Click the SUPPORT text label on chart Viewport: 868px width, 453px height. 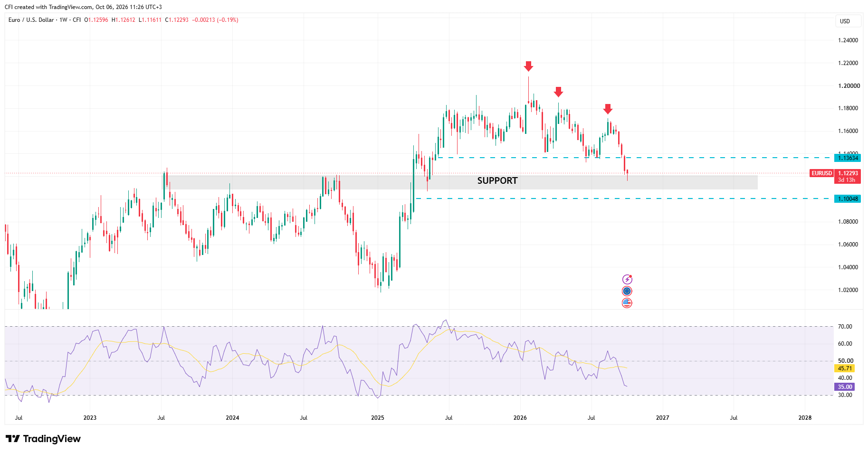tap(497, 181)
